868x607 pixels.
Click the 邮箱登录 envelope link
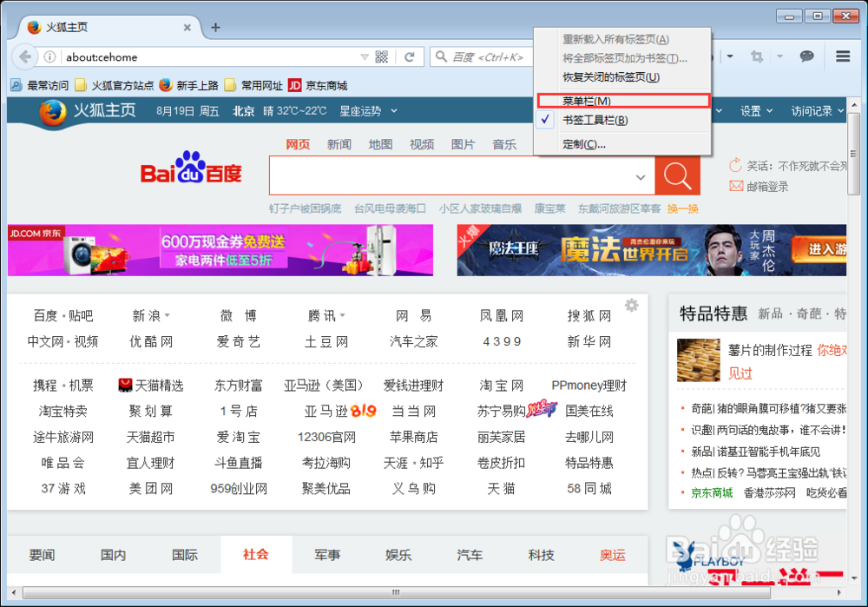(759, 187)
